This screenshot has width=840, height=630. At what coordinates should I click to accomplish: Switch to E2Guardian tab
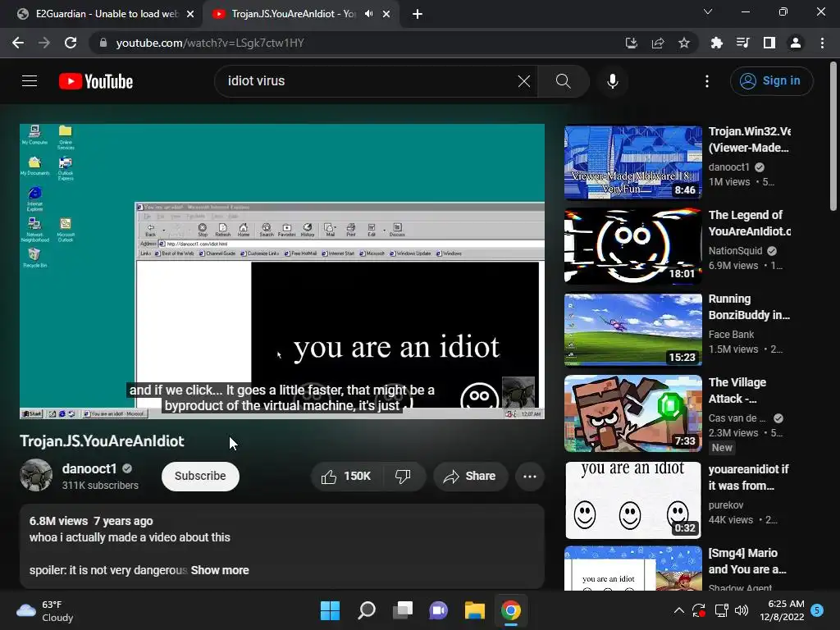(99, 14)
